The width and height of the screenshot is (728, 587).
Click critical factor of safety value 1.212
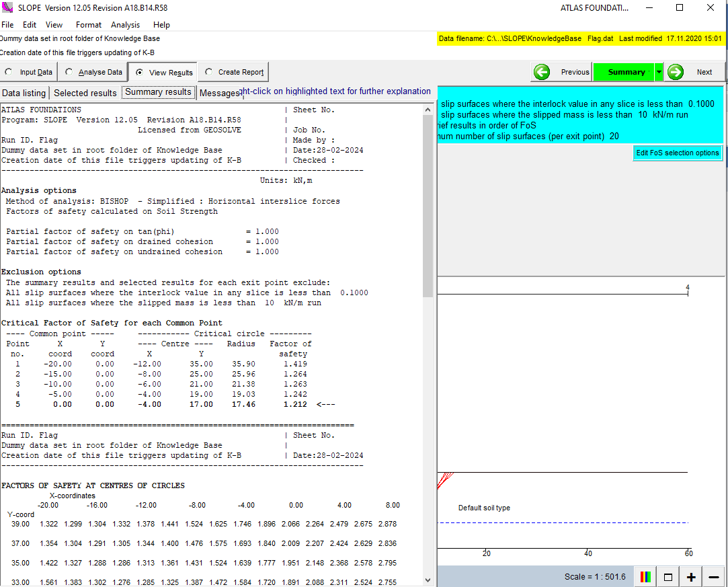click(295, 405)
